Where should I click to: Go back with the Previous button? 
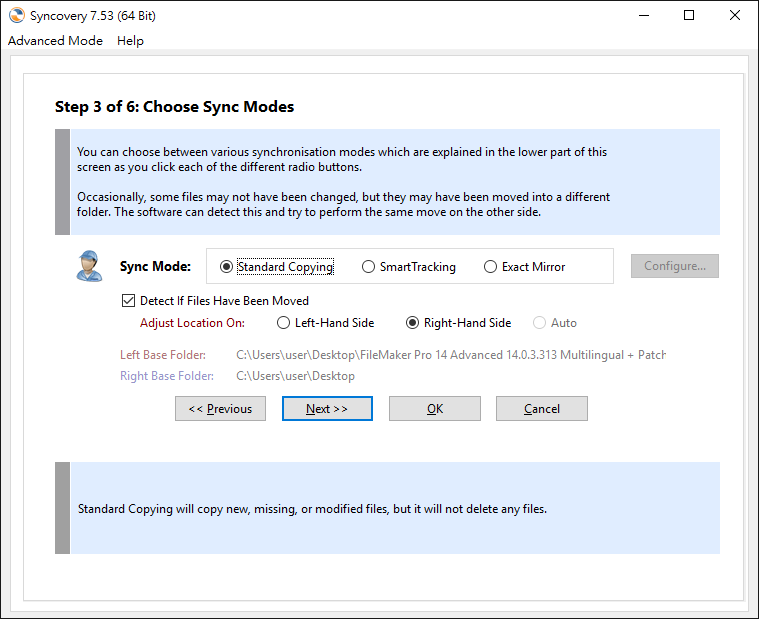point(220,408)
